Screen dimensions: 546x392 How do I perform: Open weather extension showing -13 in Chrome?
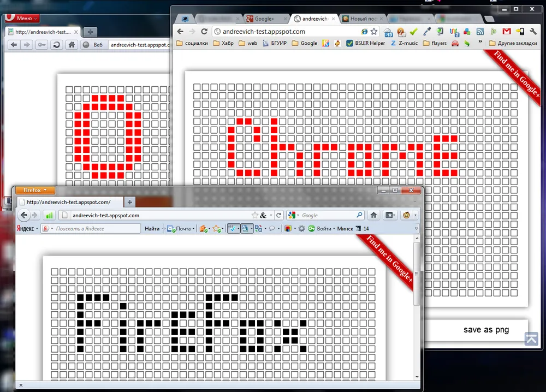[x=388, y=32]
